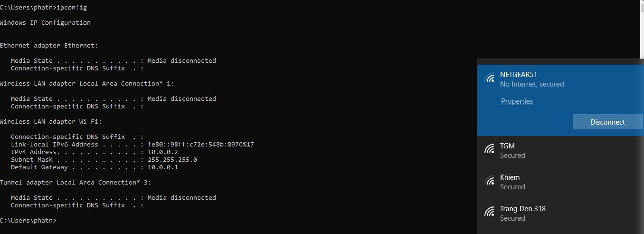Click the 'No Internet, secured' status text
This screenshot has height=234, width=644.
(x=532, y=84)
